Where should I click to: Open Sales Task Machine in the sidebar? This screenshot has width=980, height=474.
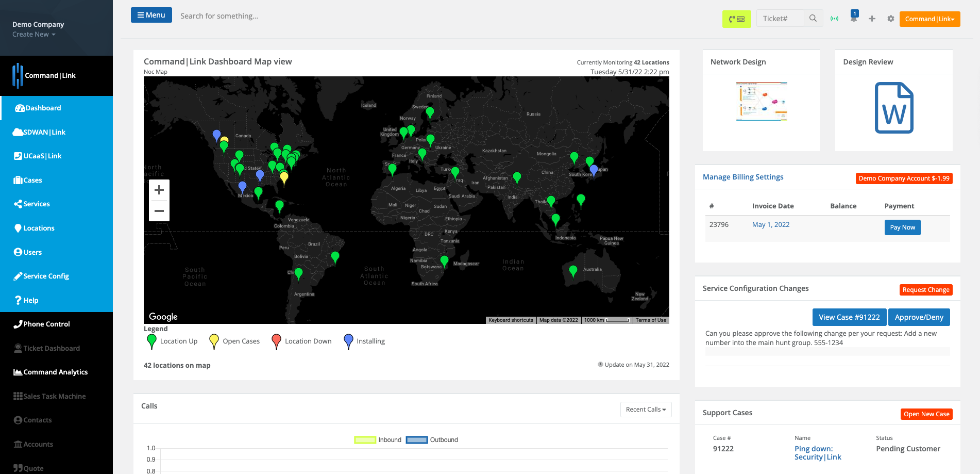click(57, 396)
